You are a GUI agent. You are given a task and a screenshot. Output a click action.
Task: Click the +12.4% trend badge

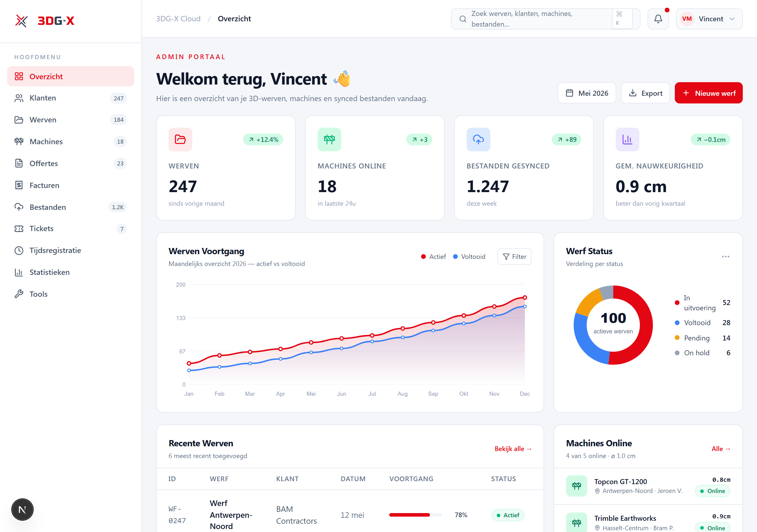263,140
